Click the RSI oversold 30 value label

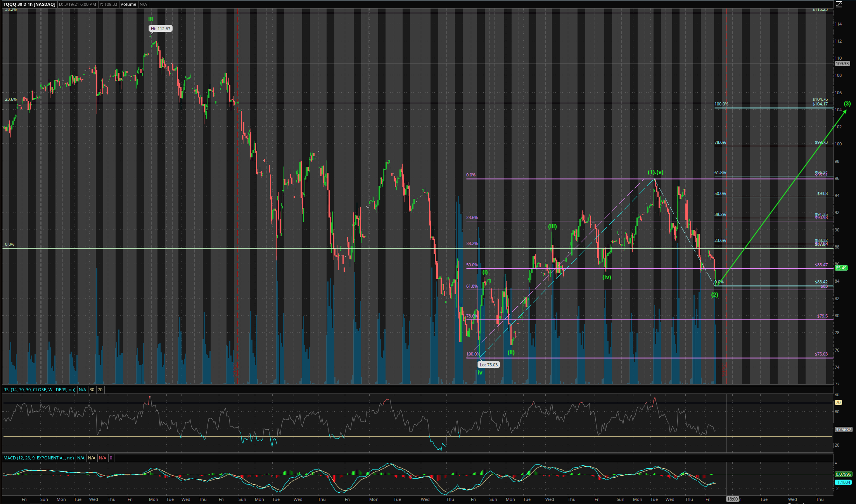pyautogui.click(x=92, y=390)
